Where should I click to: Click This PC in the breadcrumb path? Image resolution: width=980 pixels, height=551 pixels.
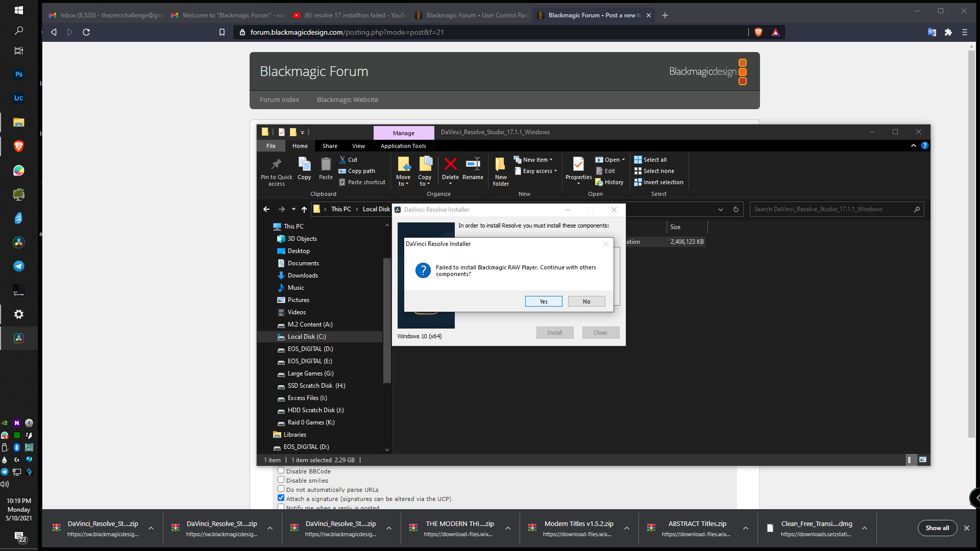(x=341, y=209)
